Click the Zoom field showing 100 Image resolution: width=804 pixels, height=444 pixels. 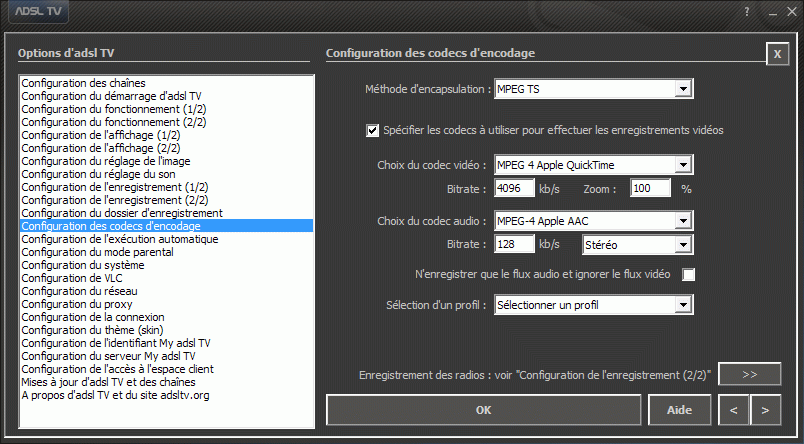coord(650,188)
